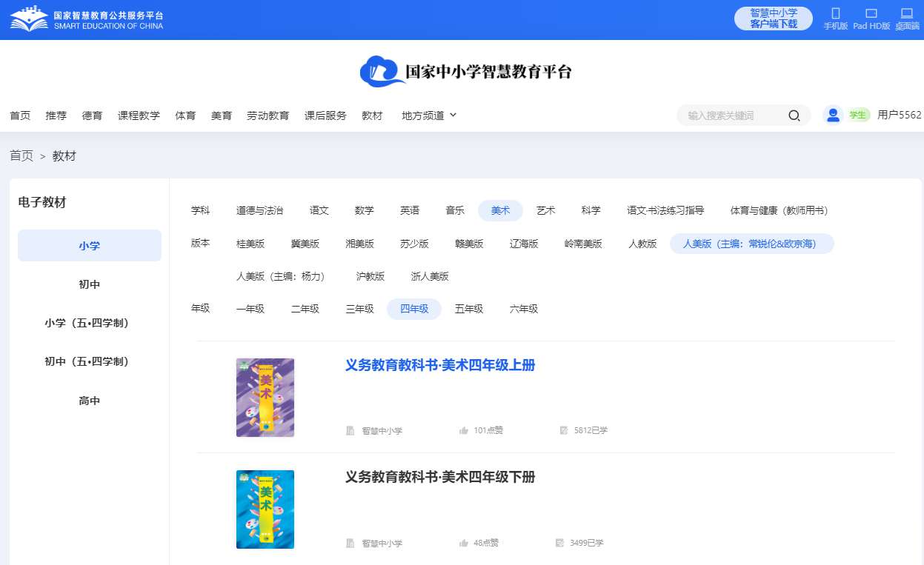
Task: Open the 推荐 nav item
Action: coord(56,116)
